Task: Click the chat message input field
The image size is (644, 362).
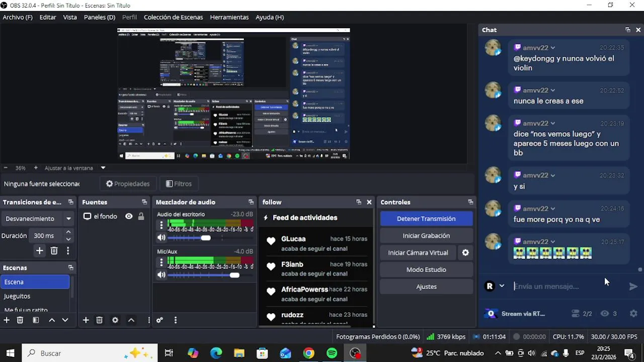Action: tap(567, 286)
